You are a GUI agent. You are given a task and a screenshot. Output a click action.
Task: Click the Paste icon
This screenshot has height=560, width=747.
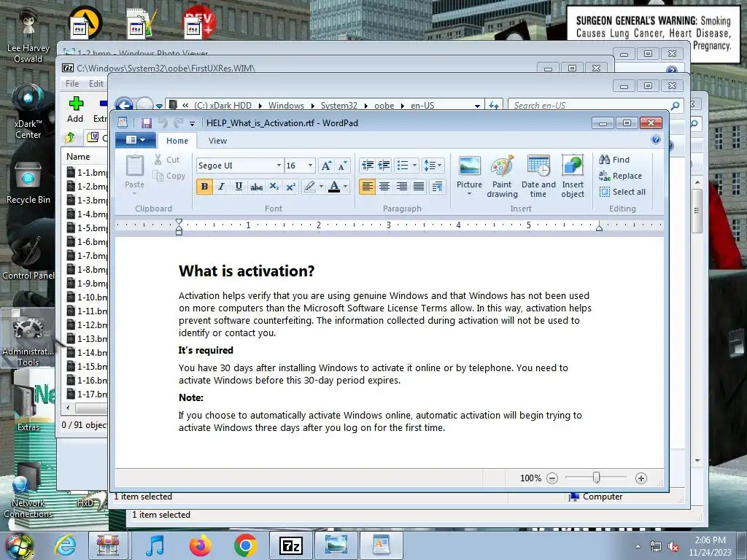tap(134, 166)
